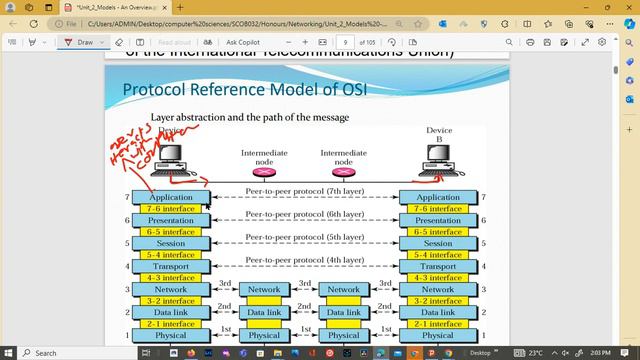The height and width of the screenshot is (360, 640).
Task: Open Browser essentials heart icon
Action: (x=589, y=24)
